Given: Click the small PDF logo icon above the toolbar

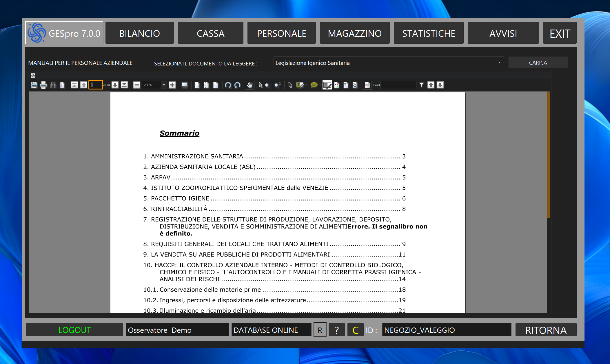Looking at the screenshot, I should 33,76.
